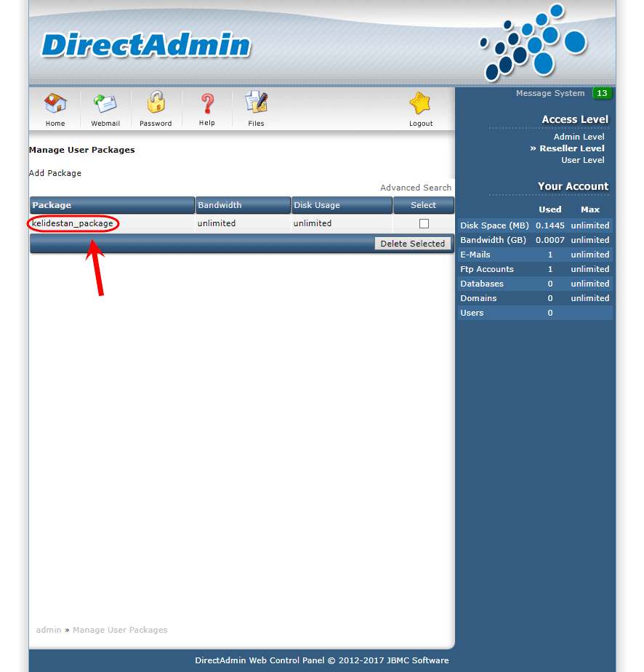This screenshot has width=644, height=672.
Task: Open the Add Package link
Action: tap(55, 173)
